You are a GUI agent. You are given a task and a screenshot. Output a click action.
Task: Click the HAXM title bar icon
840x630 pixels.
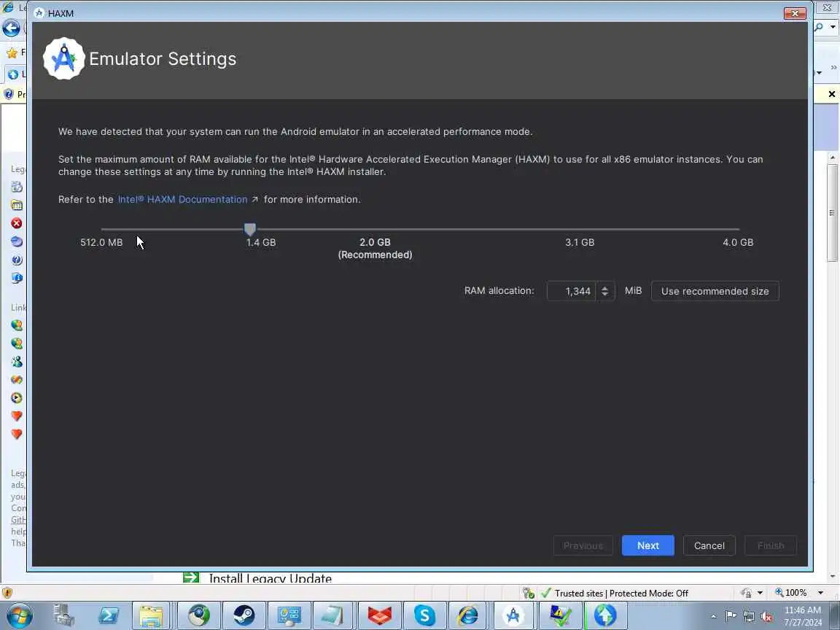[x=39, y=13]
